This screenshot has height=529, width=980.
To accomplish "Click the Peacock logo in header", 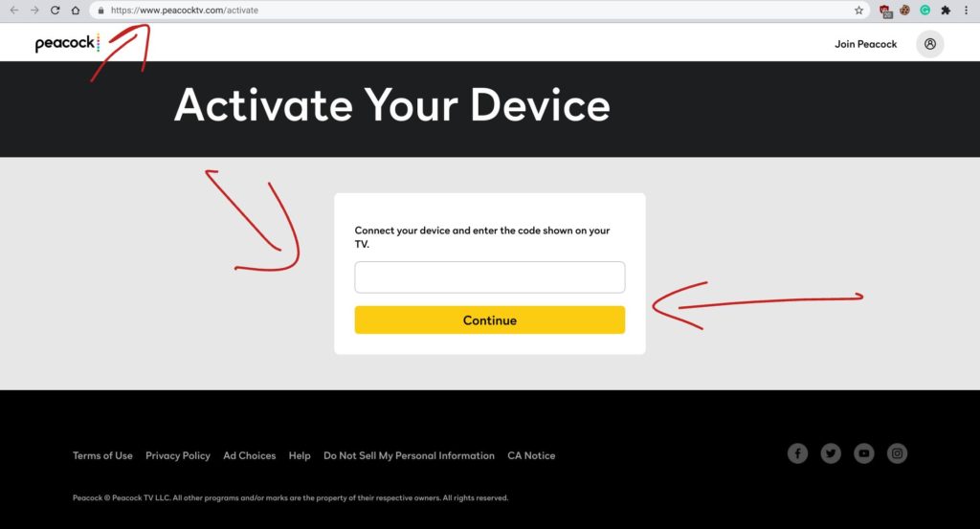I will coord(67,43).
